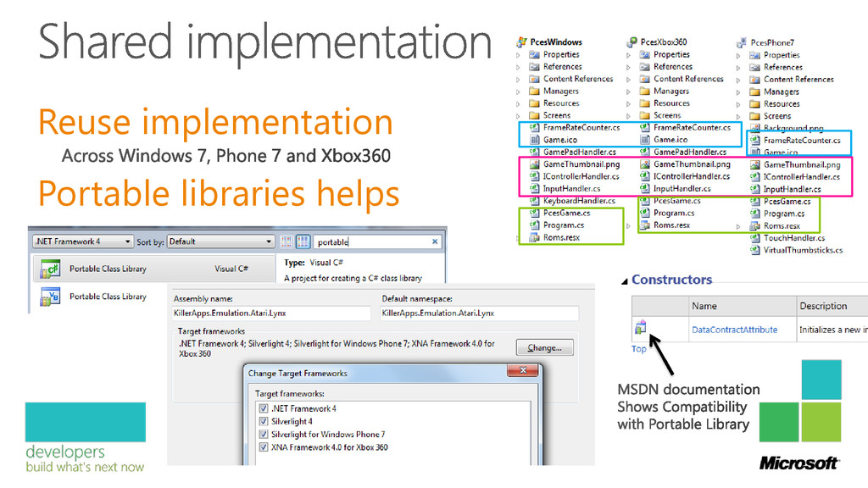Expand the Content References node in PcesPhone7

click(738, 80)
